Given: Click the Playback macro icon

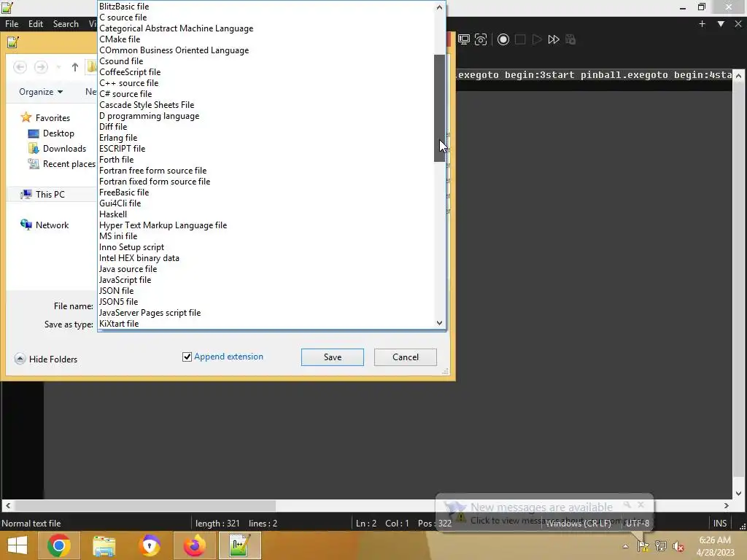Looking at the screenshot, I should [537, 39].
